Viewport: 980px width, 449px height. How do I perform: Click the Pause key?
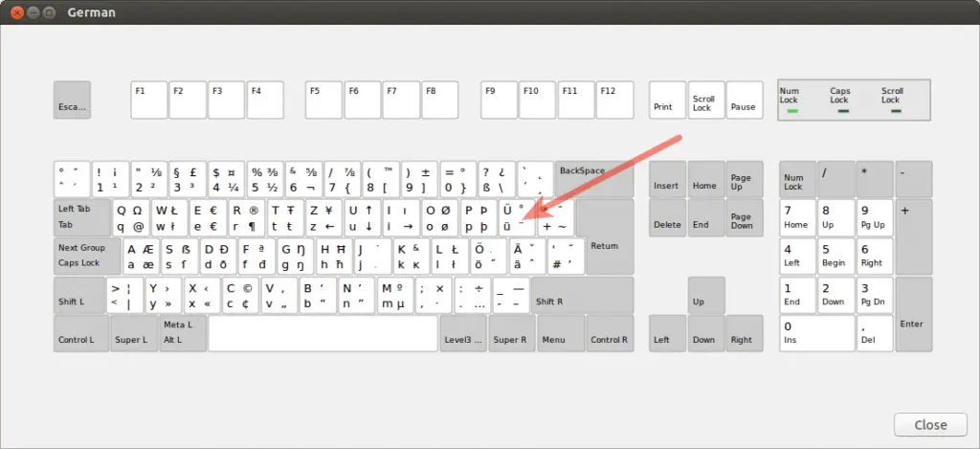(x=745, y=100)
